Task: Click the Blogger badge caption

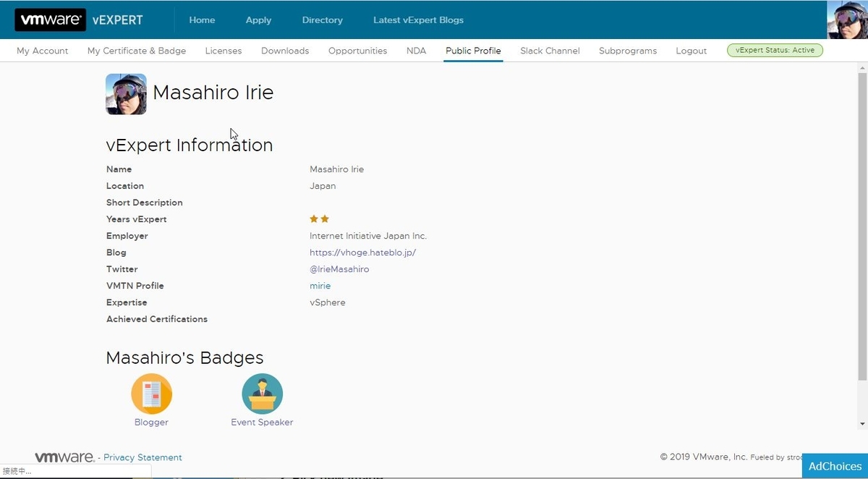Action: coord(151,422)
